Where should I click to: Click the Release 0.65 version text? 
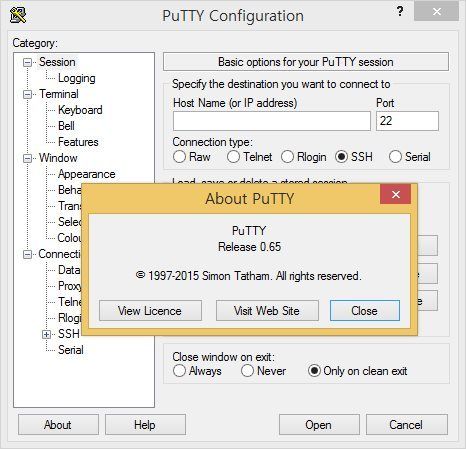(249, 247)
